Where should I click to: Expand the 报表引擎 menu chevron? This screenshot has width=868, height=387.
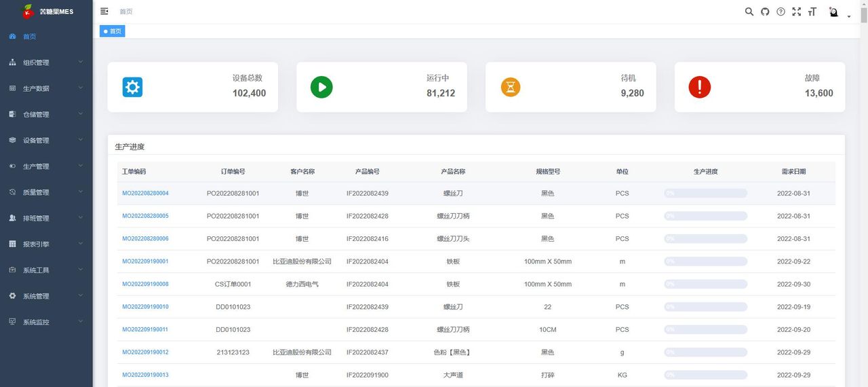point(81,244)
